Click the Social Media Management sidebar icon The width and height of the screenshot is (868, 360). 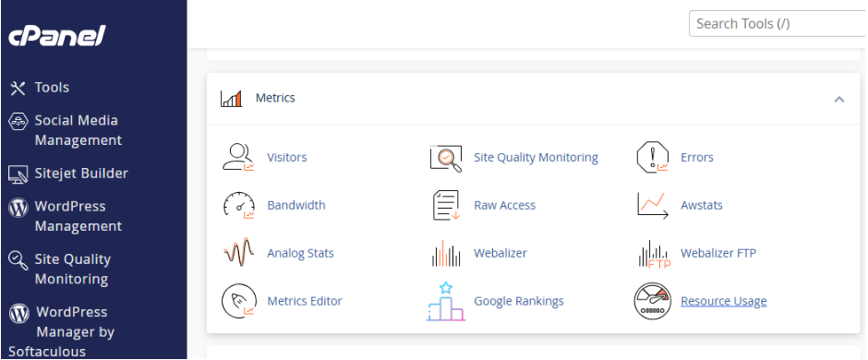pyautogui.click(x=18, y=121)
